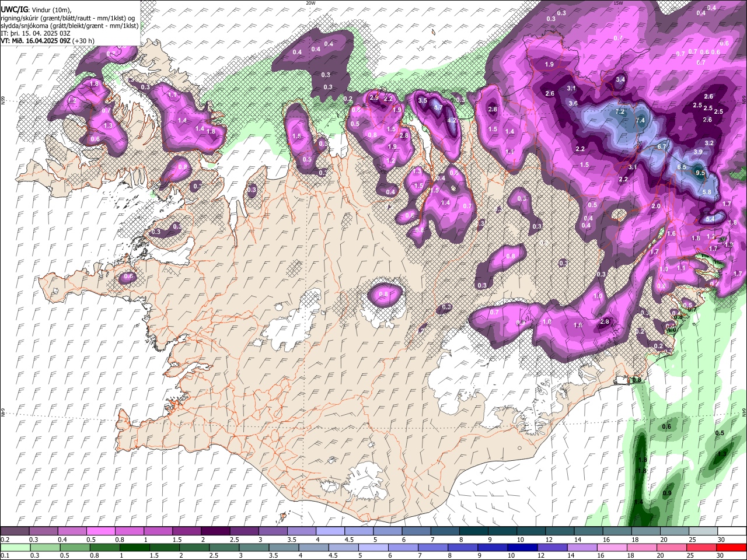Click the 9.5 precipitation peak value
Viewport: 747px width, 560px height.
tap(701, 173)
